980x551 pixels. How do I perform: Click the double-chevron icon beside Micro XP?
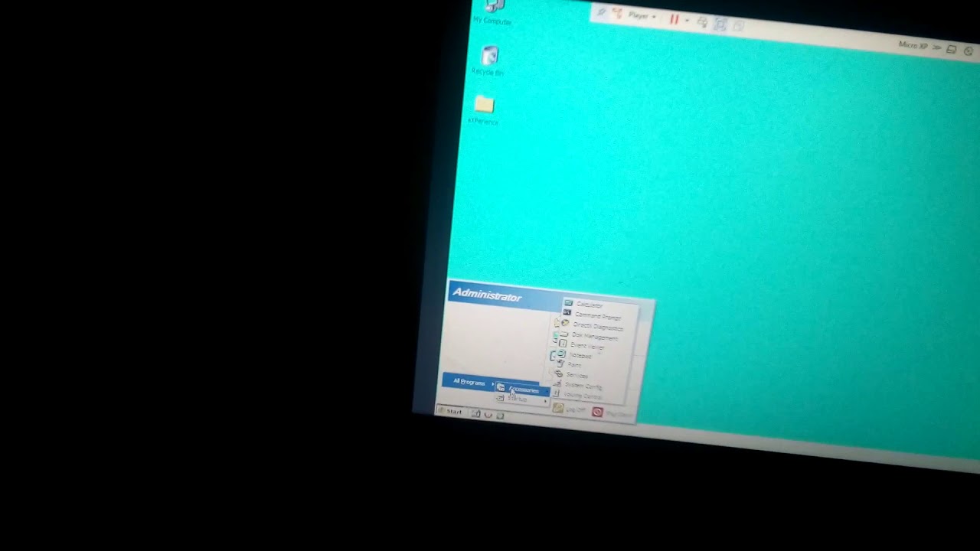click(x=936, y=47)
